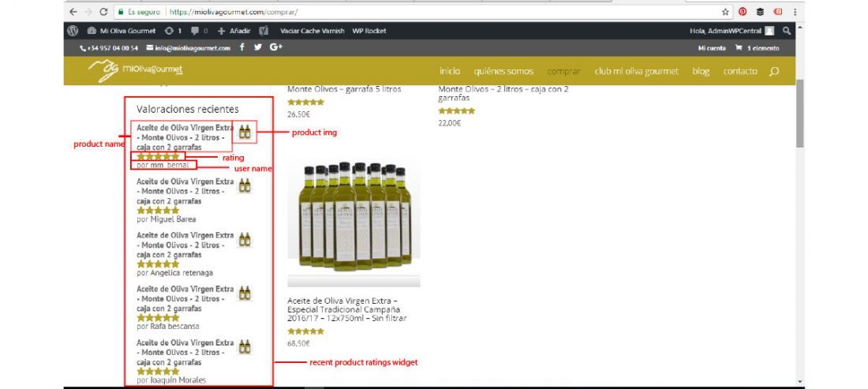Click the red extension icon beside Buffer
Viewport: 868px width, 389px height.
coord(778,12)
